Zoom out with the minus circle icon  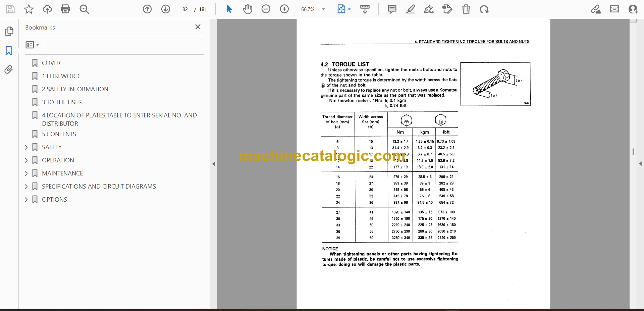266,9
